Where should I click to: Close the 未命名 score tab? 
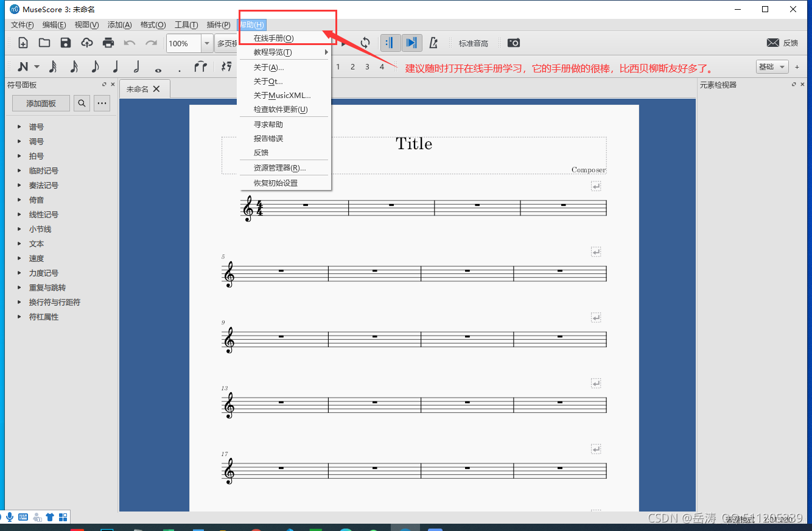(156, 89)
